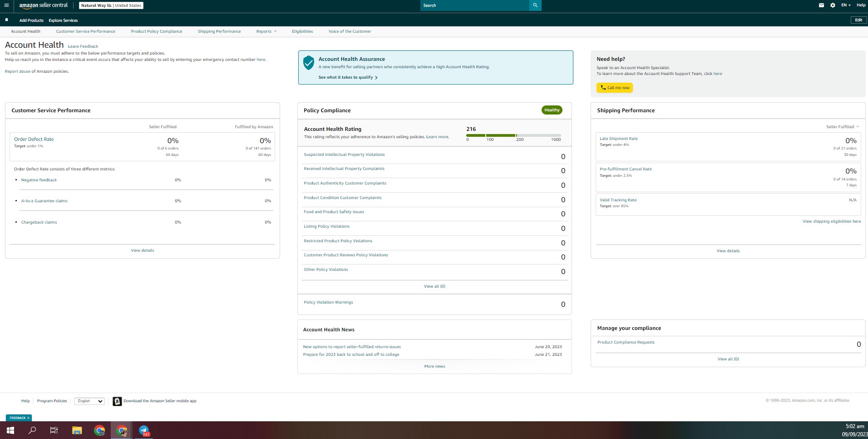Open the settings gear icon

coord(833,5)
